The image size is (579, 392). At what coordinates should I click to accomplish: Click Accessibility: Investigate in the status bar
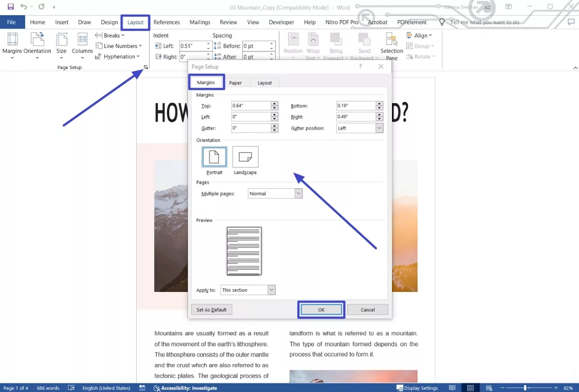[x=185, y=388]
